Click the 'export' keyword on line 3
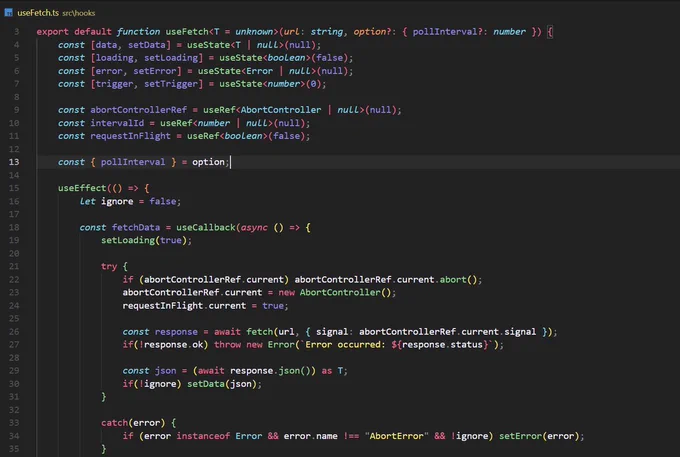The width and height of the screenshot is (680, 457). [x=52, y=32]
